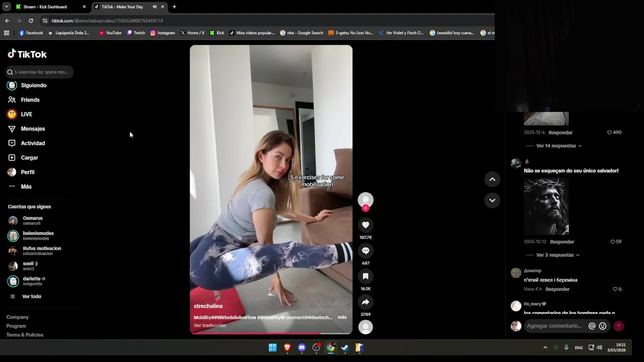Seek the video progress bar
Image resolution: width=644 pixels, height=362 pixels.
pos(271,333)
